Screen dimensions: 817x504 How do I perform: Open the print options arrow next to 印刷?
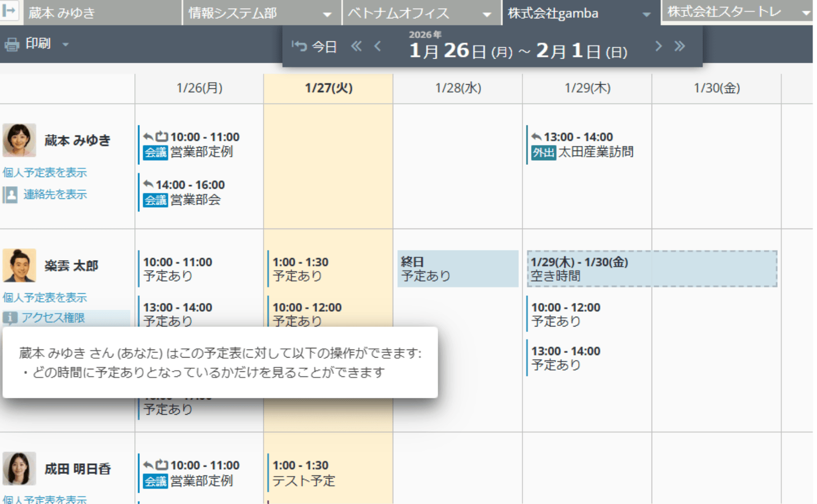pos(65,44)
